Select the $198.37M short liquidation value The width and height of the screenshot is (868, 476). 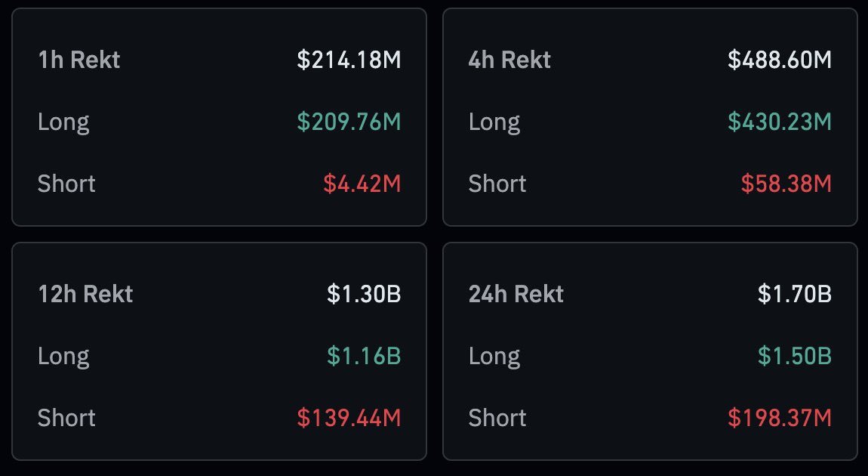780,418
